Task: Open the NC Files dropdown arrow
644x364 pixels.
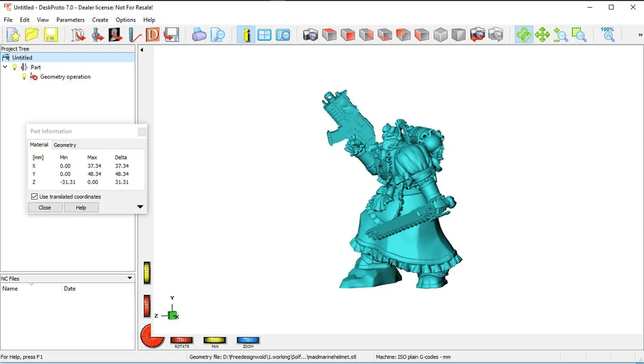Action: pos(130,278)
